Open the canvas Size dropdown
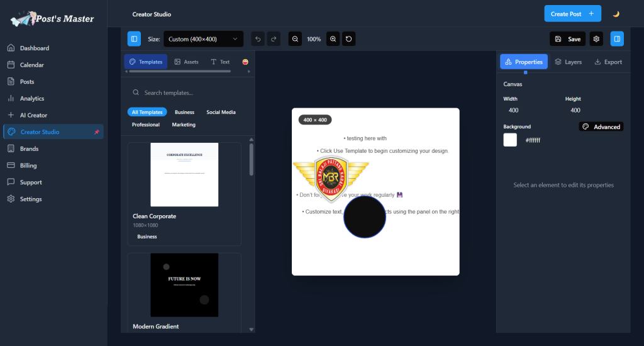The image size is (644, 346). (x=203, y=39)
